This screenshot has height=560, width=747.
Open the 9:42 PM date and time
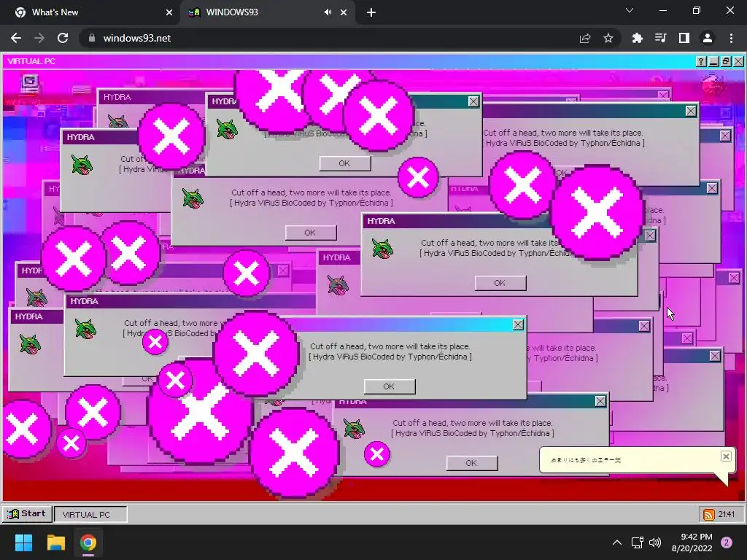[692, 542]
